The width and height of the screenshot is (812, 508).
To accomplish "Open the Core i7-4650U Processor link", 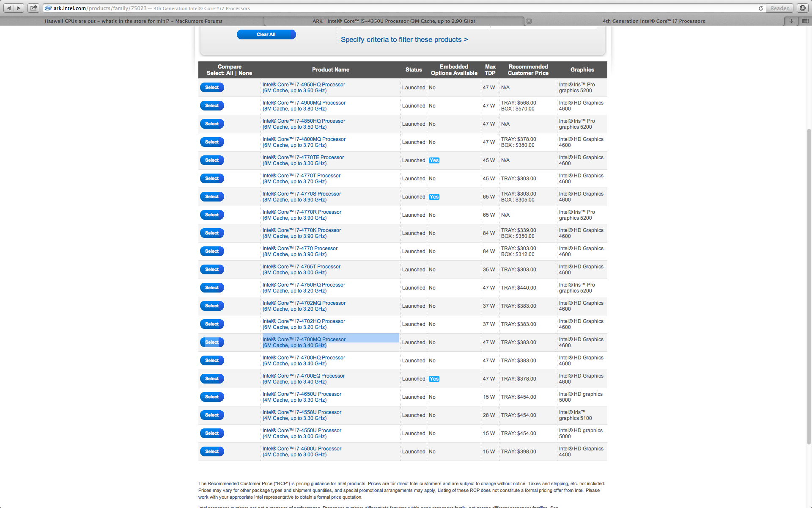I will tap(302, 397).
